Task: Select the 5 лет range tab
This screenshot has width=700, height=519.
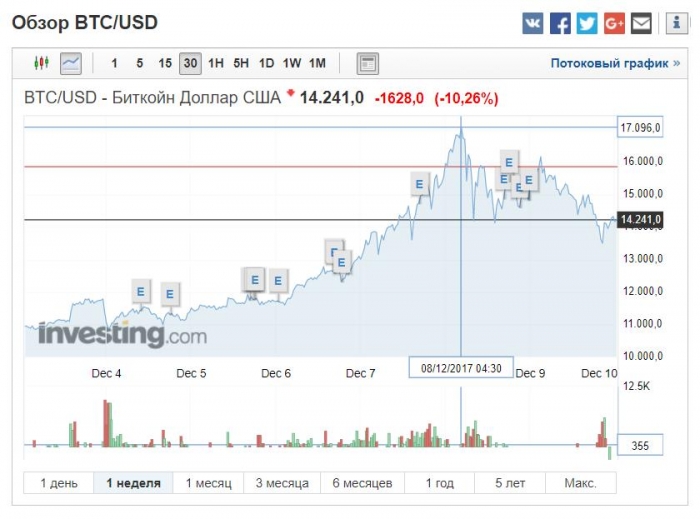Action: pos(510,483)
